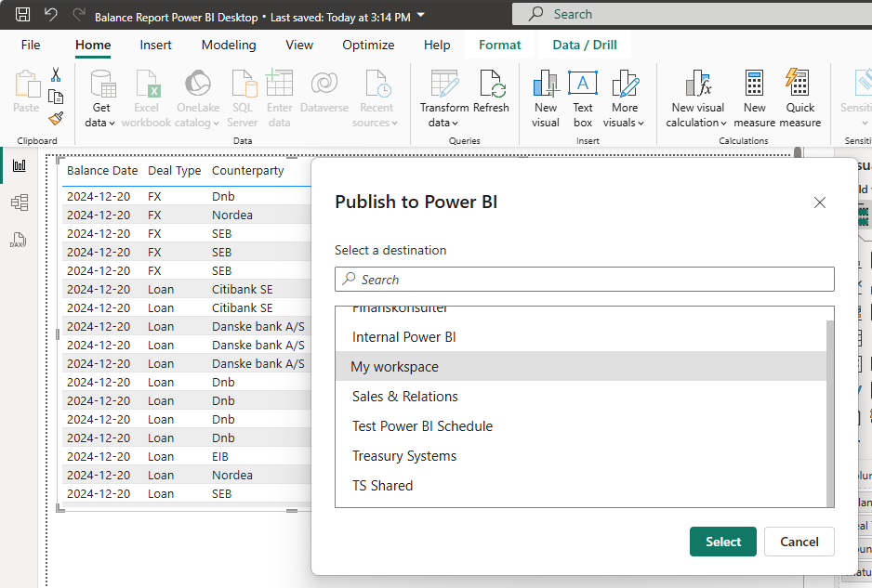872x588 pixels.
Task: Choose My workspace as destination
Action: coord(581,366)
